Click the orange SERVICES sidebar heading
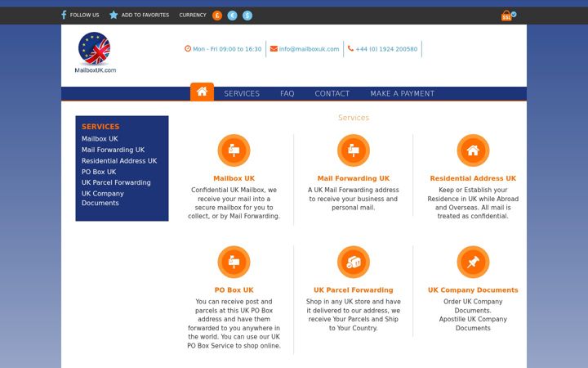Viewport: 588px width, 368px height. pyautogui.click(x=100, y=127)
